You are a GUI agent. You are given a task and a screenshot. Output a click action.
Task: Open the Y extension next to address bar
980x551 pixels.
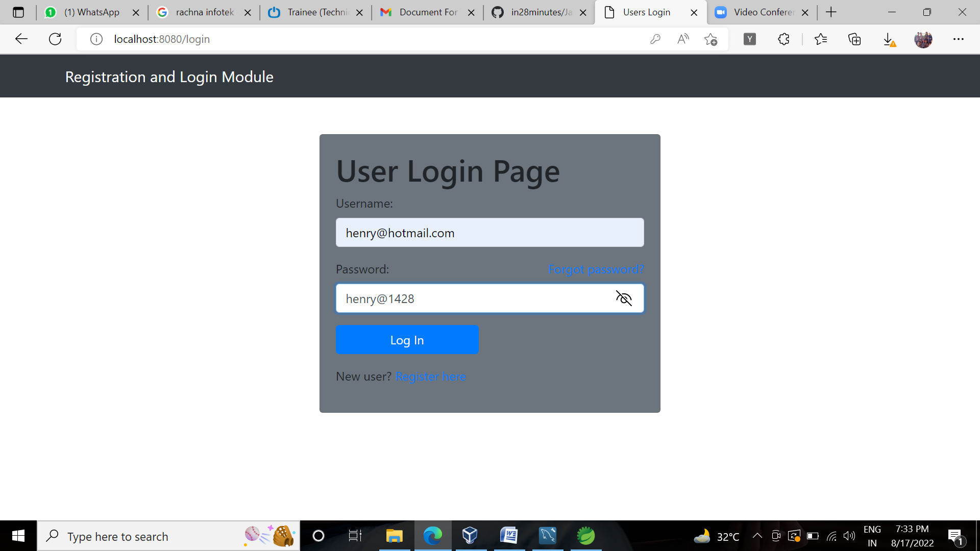(750, 39)
